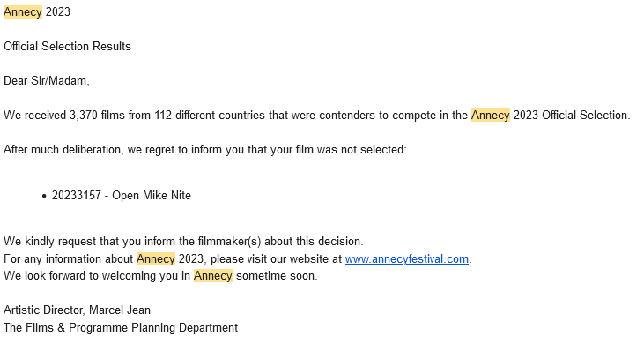
Task: Click the film number "20233157"
Action: (77, 195)
